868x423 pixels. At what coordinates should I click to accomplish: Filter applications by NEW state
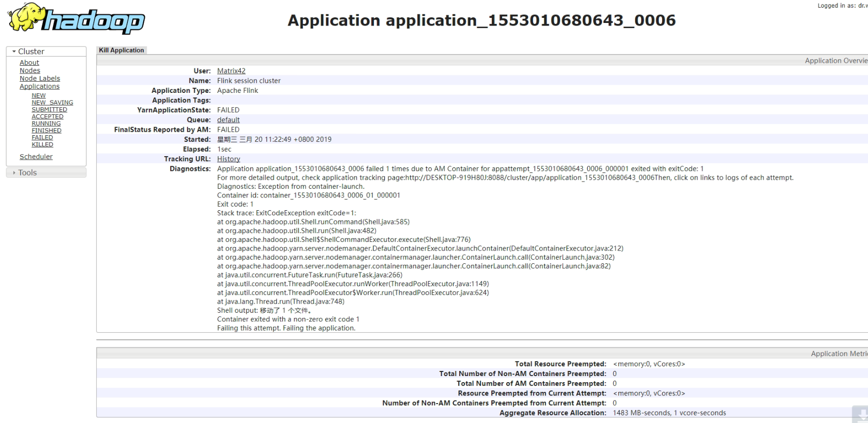(39, 96)
